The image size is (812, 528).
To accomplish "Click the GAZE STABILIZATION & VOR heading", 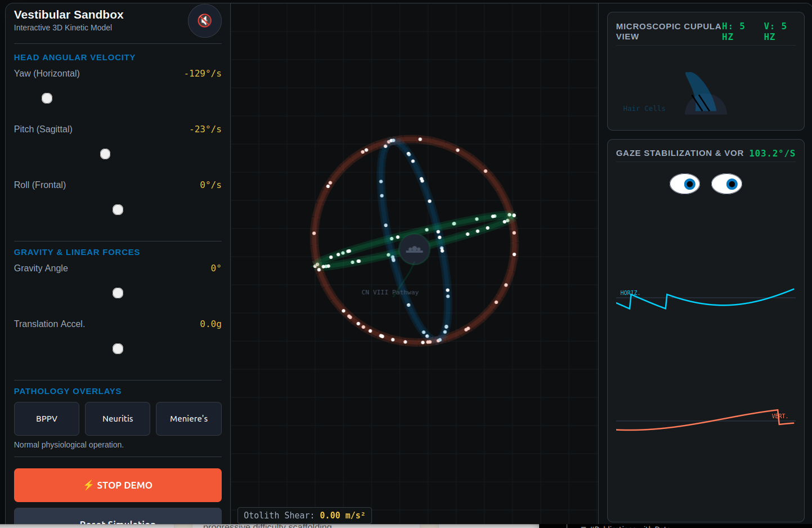I will (x=680, y=153).
